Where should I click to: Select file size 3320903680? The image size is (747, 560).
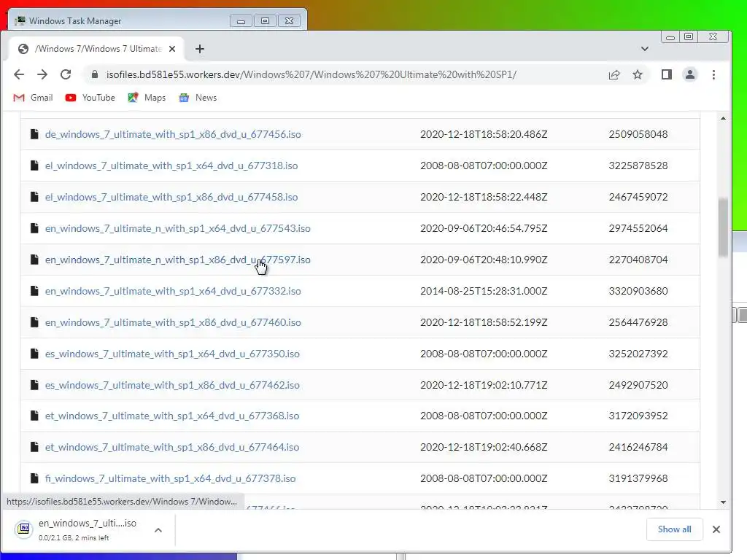click(638, 291)
